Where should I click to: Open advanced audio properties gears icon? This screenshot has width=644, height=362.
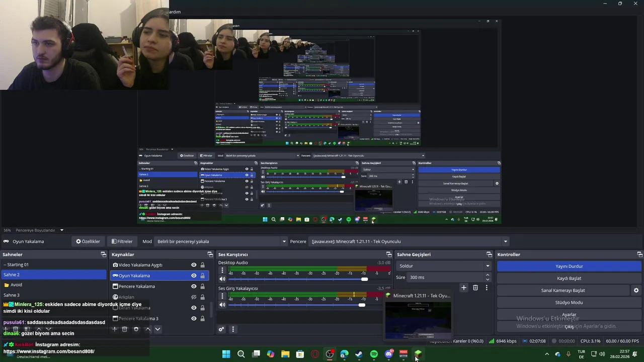[x=221, y=329]
